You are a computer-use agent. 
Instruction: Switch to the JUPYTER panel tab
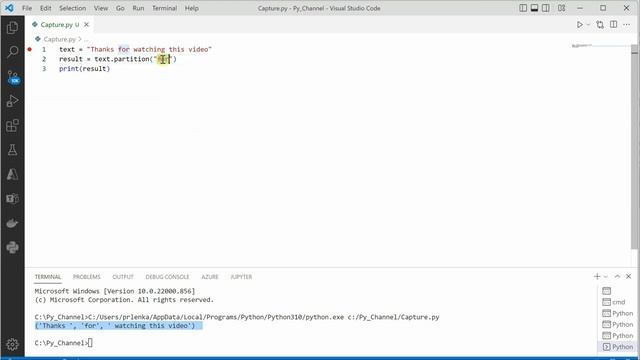[241, 277]
